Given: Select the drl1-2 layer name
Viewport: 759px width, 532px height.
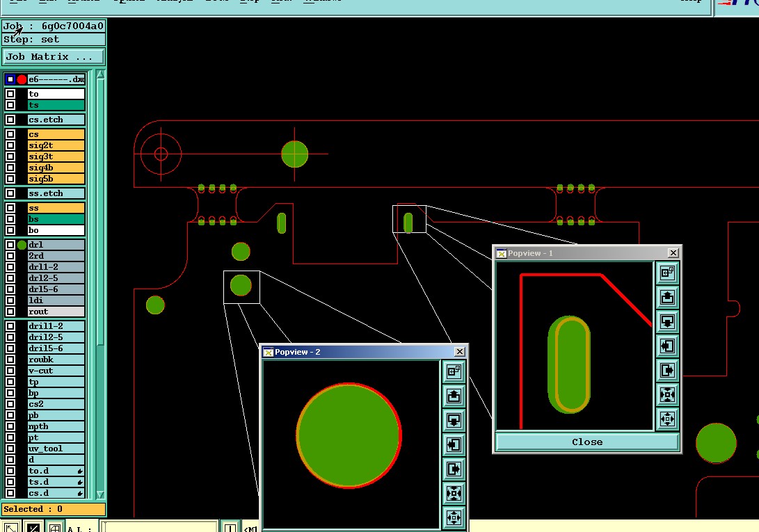Looking at the screenshot, I should pyautogui.click(x=56, y=267).
